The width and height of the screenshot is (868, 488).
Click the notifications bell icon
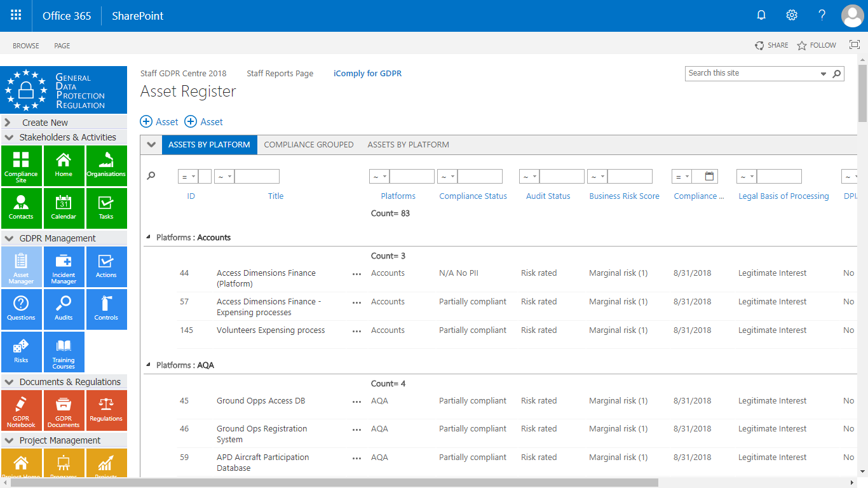point(761,15)
